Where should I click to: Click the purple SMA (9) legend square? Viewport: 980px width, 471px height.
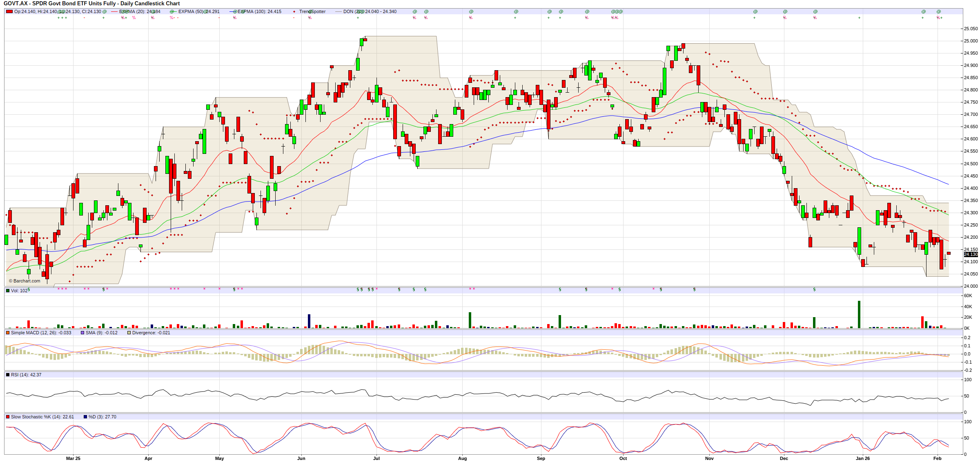point(82,333)
